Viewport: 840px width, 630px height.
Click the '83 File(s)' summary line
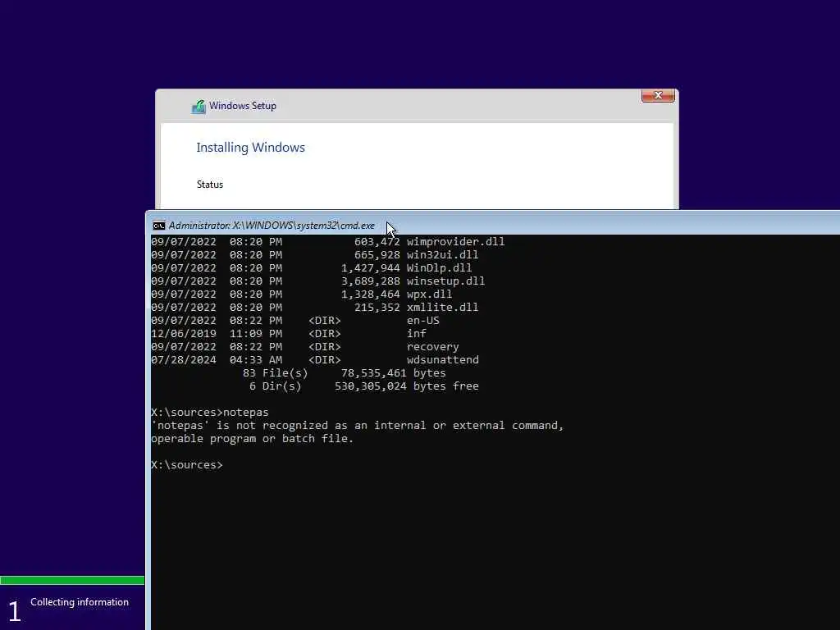tap(345, 373)
